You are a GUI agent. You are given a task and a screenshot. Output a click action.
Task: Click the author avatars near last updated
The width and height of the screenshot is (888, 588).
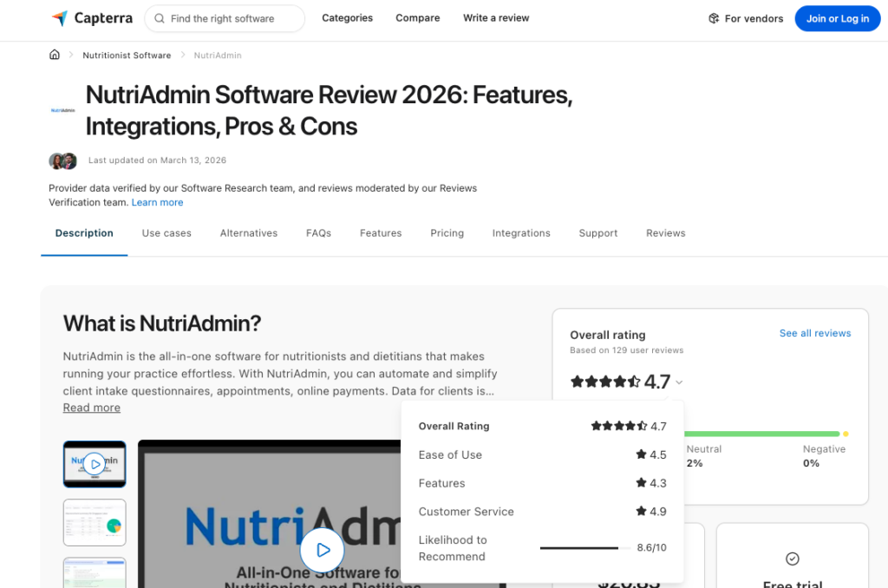click(62, 161)
